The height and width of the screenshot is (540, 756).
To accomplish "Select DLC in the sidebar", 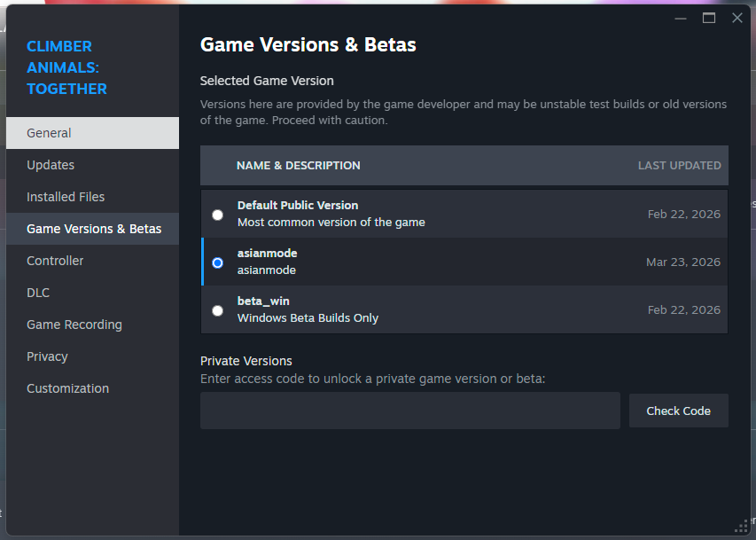I will click(x=38, y=293).
